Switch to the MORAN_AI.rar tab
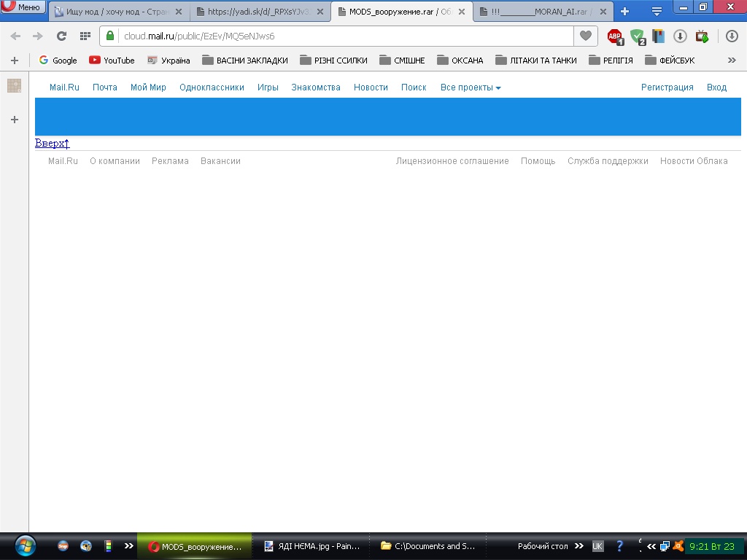The height and width of the screenshot is (560, 747). point(542,12)
